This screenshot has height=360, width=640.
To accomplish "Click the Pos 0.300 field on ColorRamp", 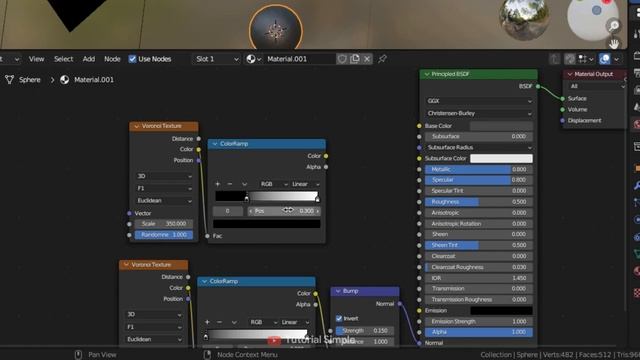I will point(284,211).
